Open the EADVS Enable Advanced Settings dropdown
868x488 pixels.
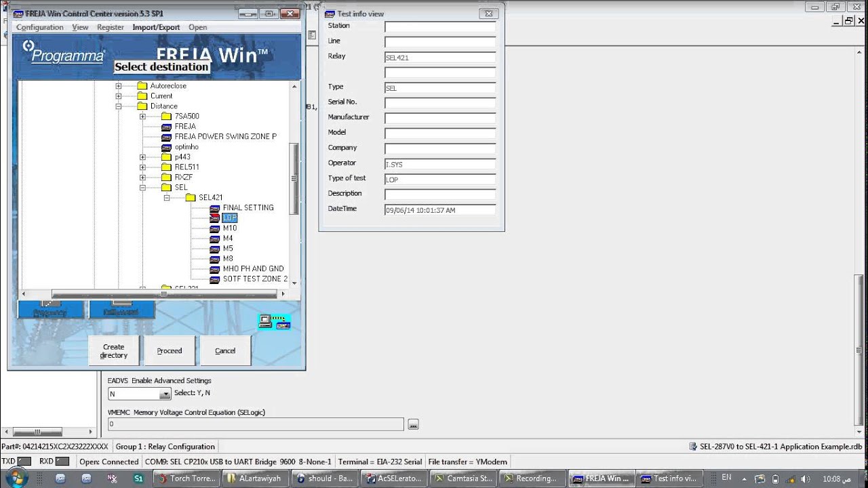pos(165,394)
